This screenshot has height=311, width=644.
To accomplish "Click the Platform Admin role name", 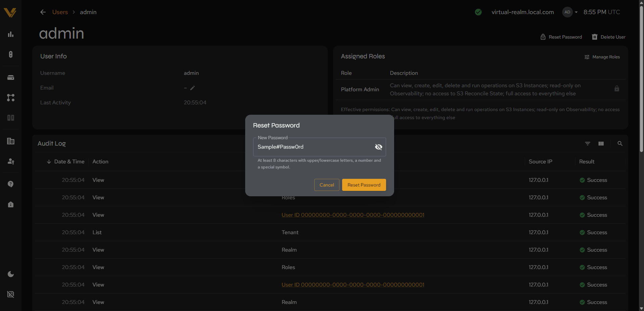I will click(x=360, y=90).
